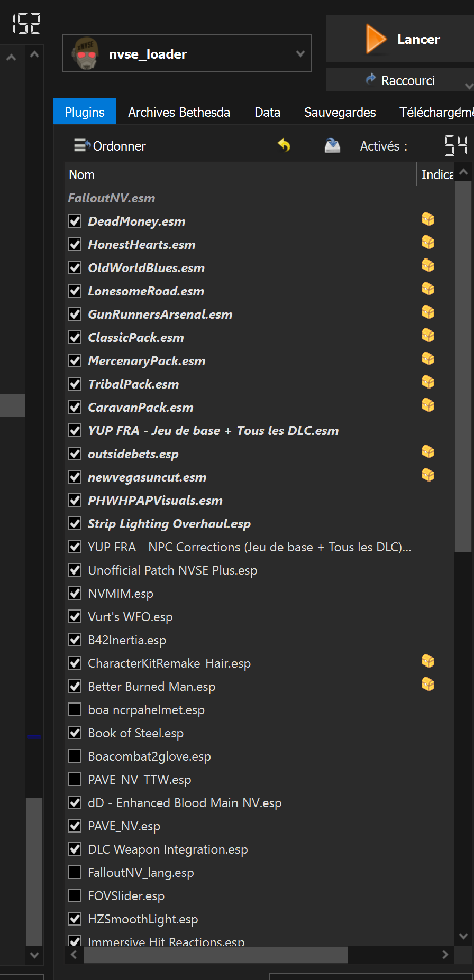Click the nvse_loader mask icon

click(x=86, y=53)
